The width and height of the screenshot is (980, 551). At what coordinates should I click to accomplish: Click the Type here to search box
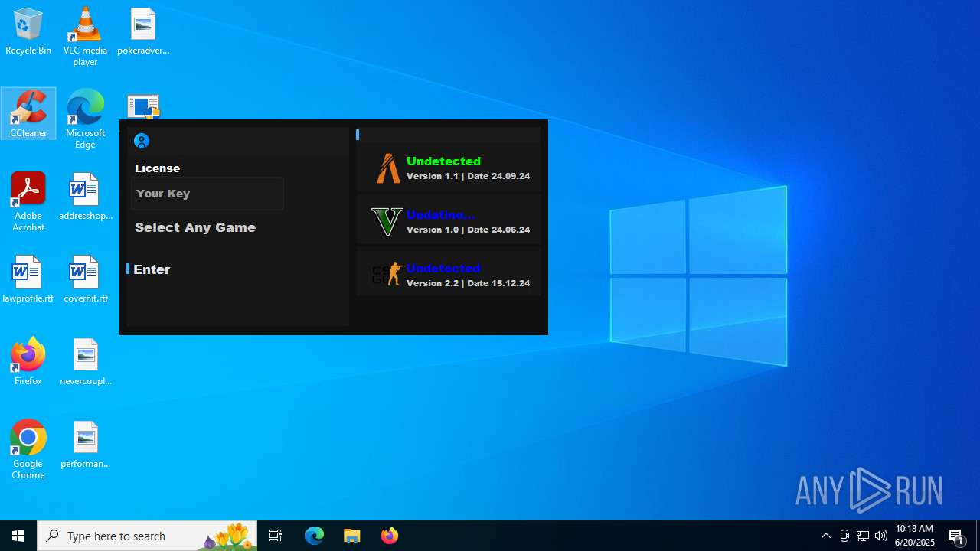[147, 536]
